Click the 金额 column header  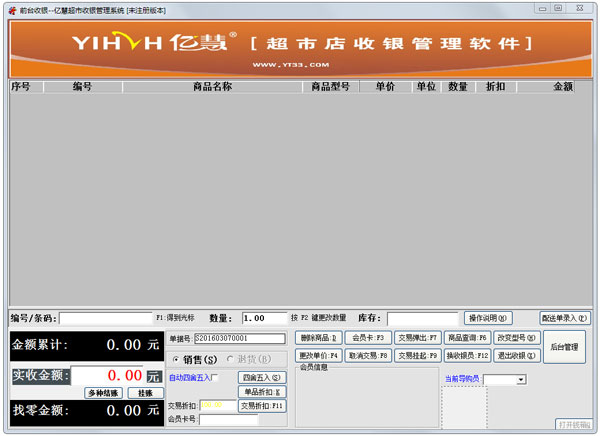(x=546, y=87)
